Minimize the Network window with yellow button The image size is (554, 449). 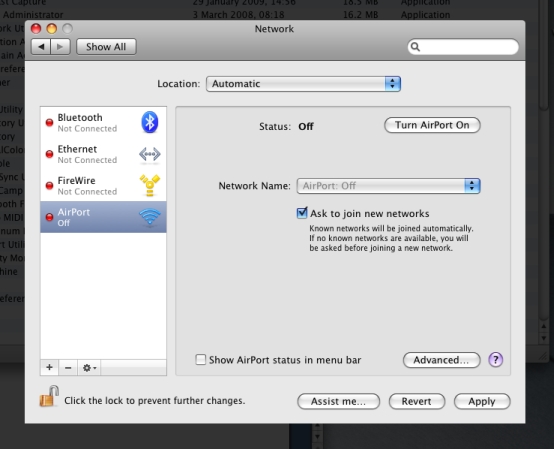tap(52, 28)
